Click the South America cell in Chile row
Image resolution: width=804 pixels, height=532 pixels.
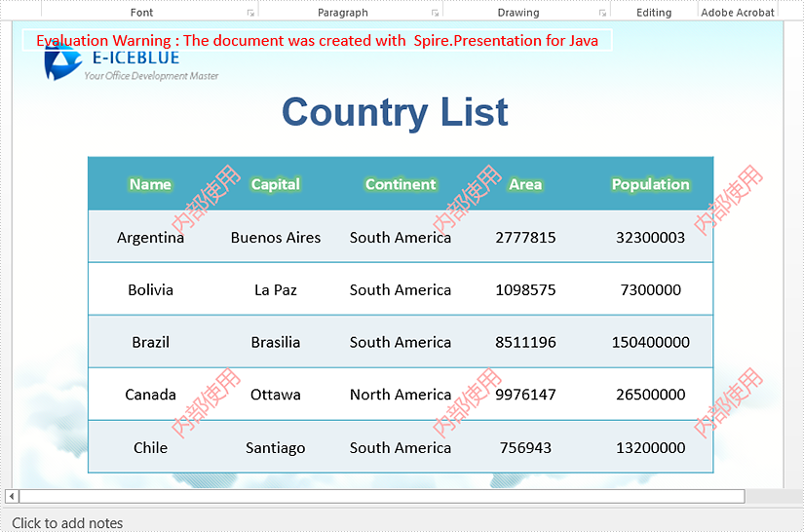(x=401, y=447)
